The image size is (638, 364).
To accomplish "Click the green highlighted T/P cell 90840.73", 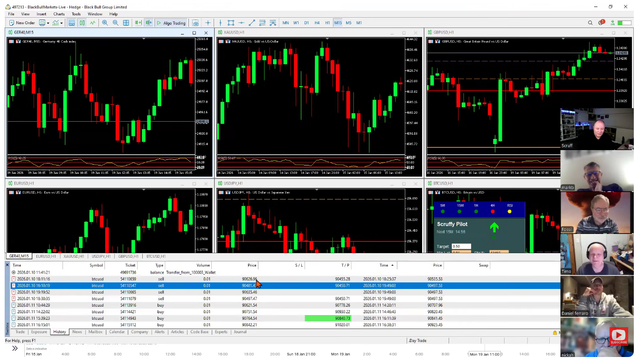I will pyautogui.click(x=327, y=318).
